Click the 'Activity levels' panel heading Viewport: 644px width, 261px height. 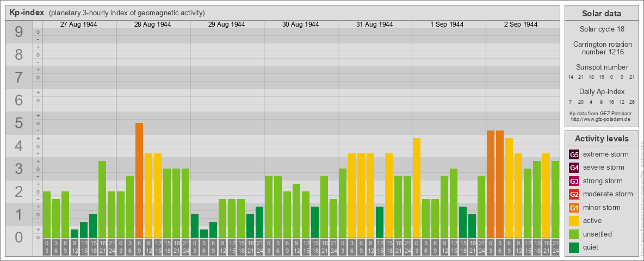(602, 139)
